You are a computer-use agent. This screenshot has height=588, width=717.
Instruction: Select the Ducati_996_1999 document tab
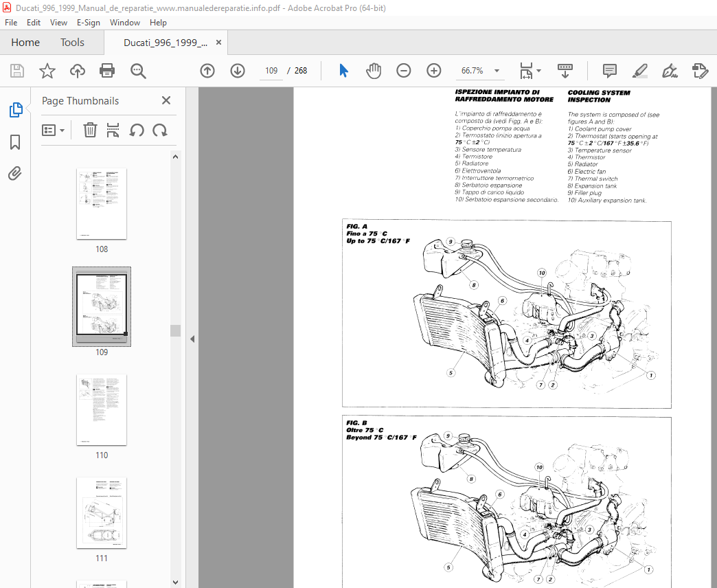tap(166, 43)
